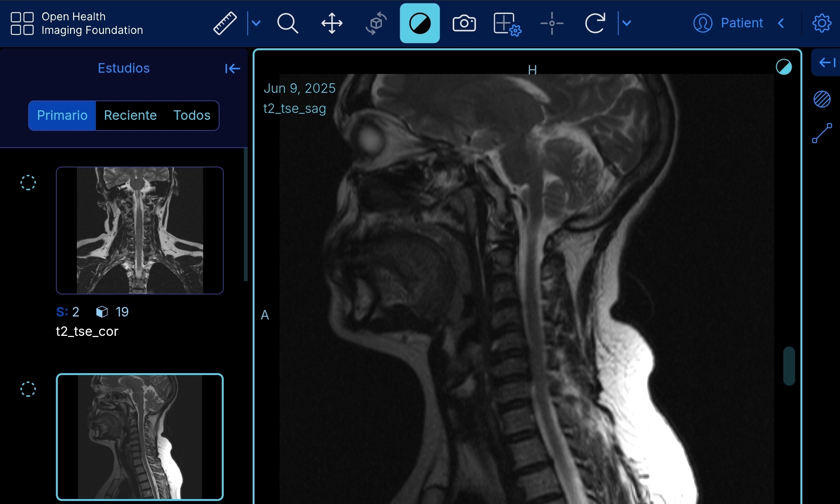Click the reset rotate arrow icon

(x=595, y=23)
